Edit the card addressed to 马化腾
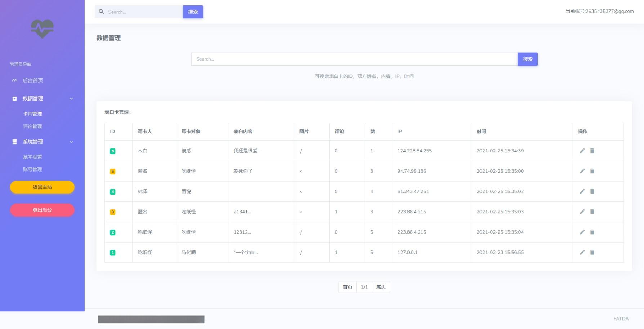Viewport: 644px width, 329px height. (582, 252)
